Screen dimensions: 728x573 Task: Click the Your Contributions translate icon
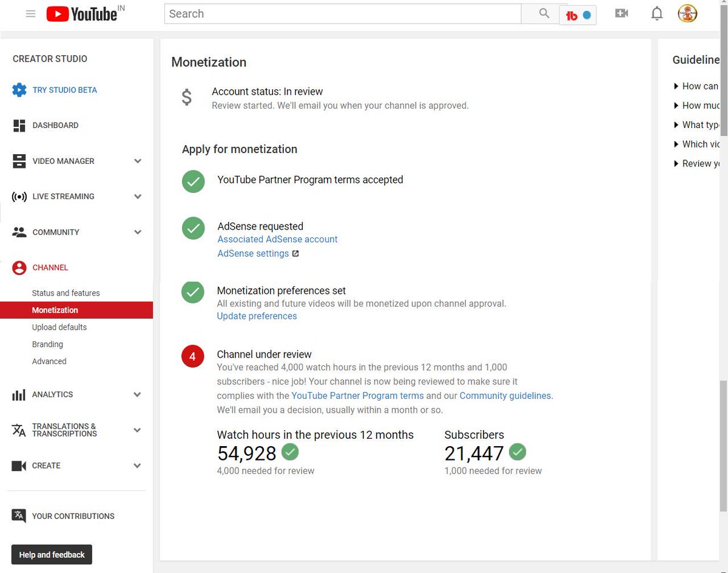pos(19,516)
